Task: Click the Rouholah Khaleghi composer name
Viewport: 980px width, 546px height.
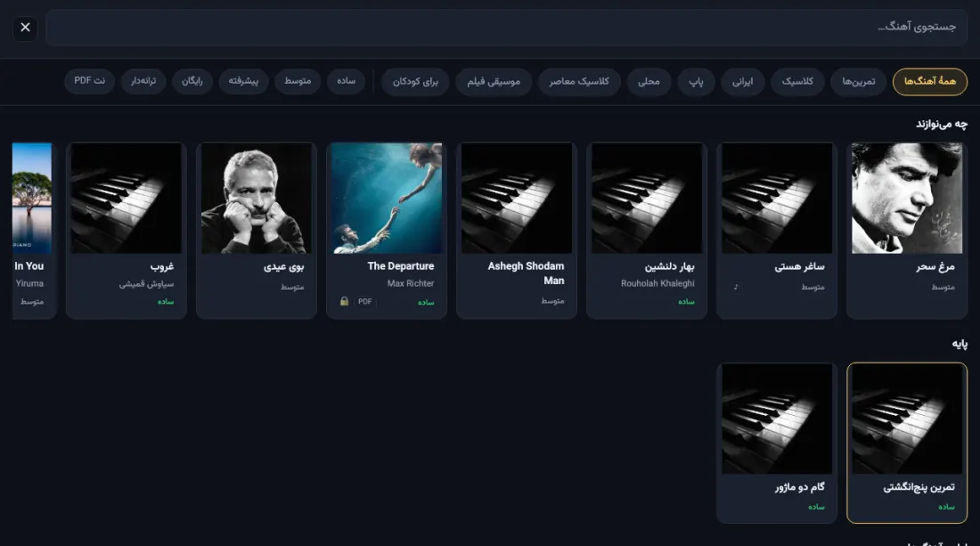Action: (657, 283)
